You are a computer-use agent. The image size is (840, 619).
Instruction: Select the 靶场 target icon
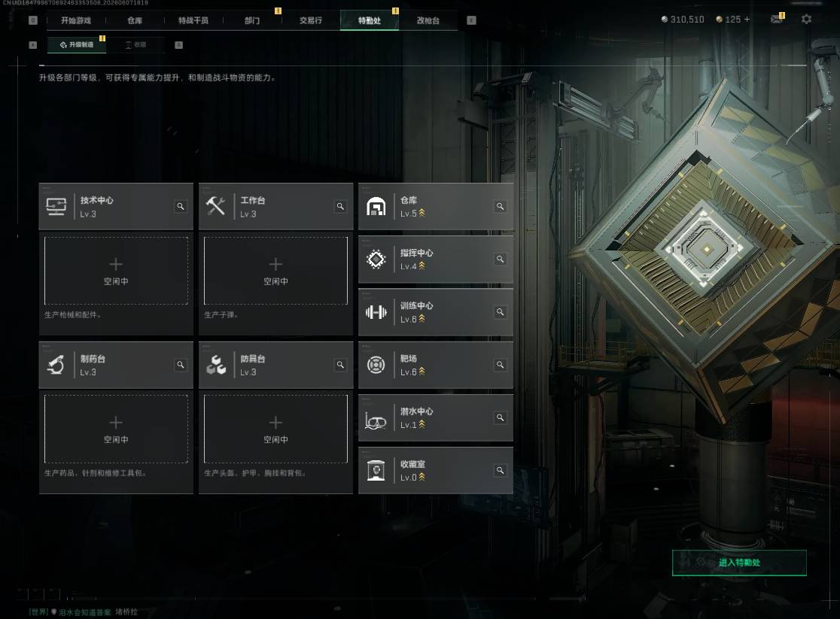pos(376,366)
